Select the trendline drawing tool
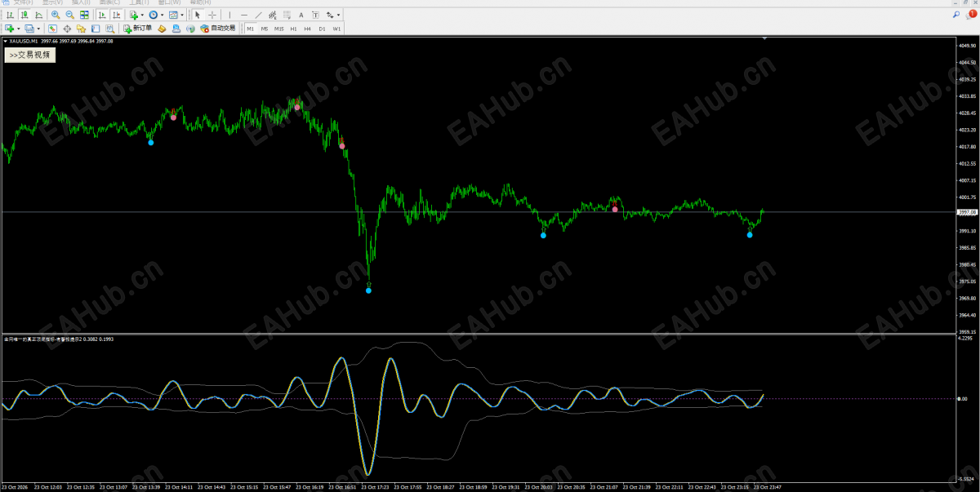The height and width of the screenshot is (492, 980). click(258, 15)
